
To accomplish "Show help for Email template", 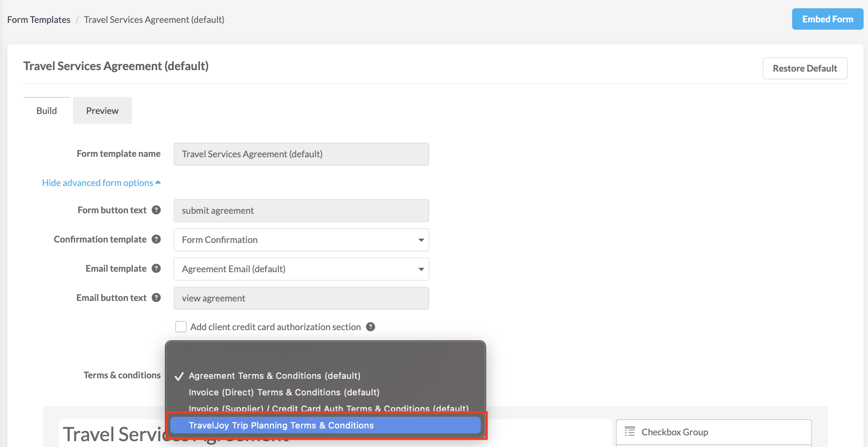I will coord(156,268).
